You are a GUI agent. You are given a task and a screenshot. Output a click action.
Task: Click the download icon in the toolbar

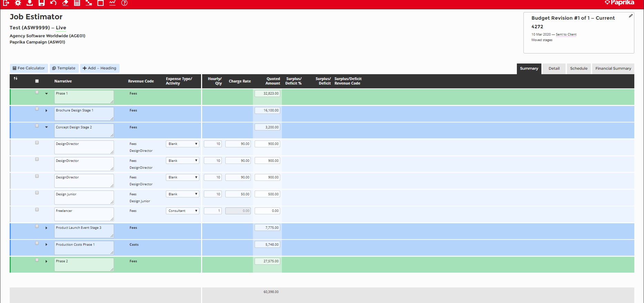coord(30,3)
